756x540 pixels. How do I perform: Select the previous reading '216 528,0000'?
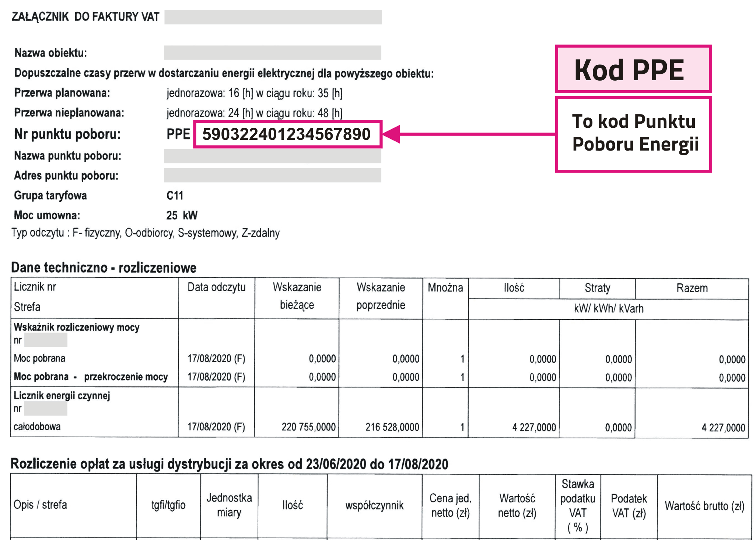pos(392,427)
